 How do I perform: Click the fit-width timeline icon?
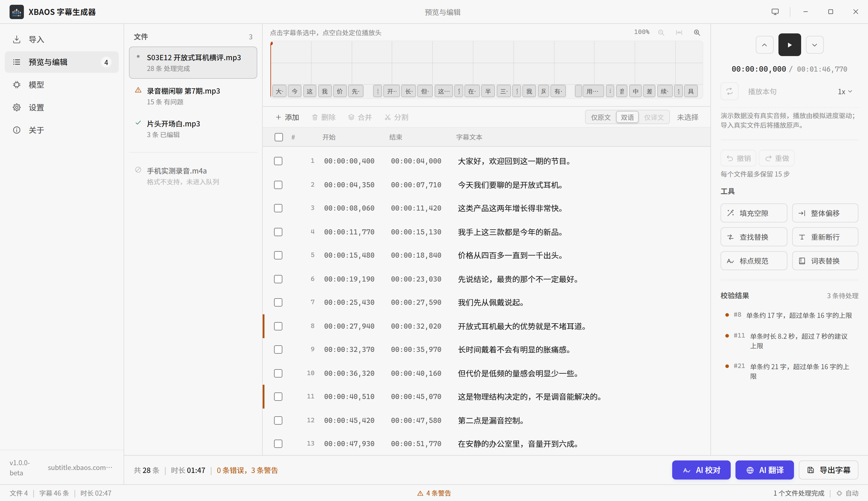(679, 32)
